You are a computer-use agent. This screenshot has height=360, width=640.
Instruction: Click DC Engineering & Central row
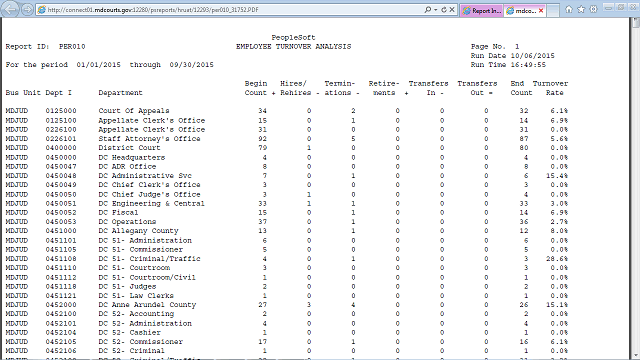click(x=287, y=203)
